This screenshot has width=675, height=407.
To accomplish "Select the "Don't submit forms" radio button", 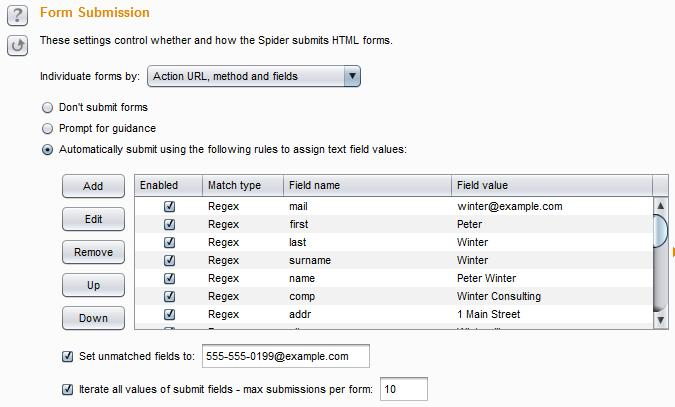I will point(46,107).
